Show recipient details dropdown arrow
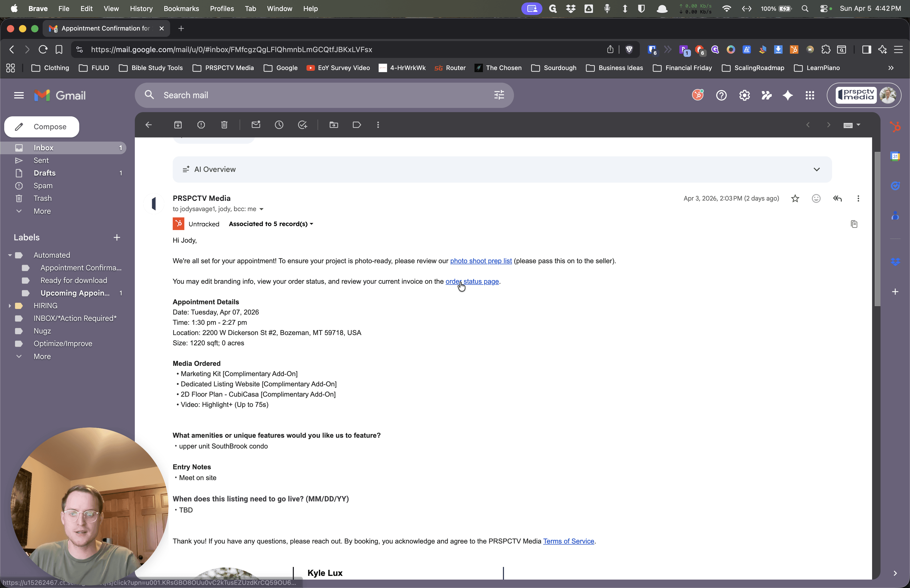The image size is (910, 588). [261, 209]
